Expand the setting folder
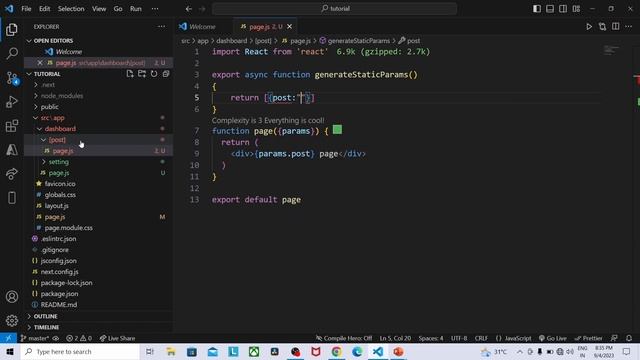 [x=44, y=162]
